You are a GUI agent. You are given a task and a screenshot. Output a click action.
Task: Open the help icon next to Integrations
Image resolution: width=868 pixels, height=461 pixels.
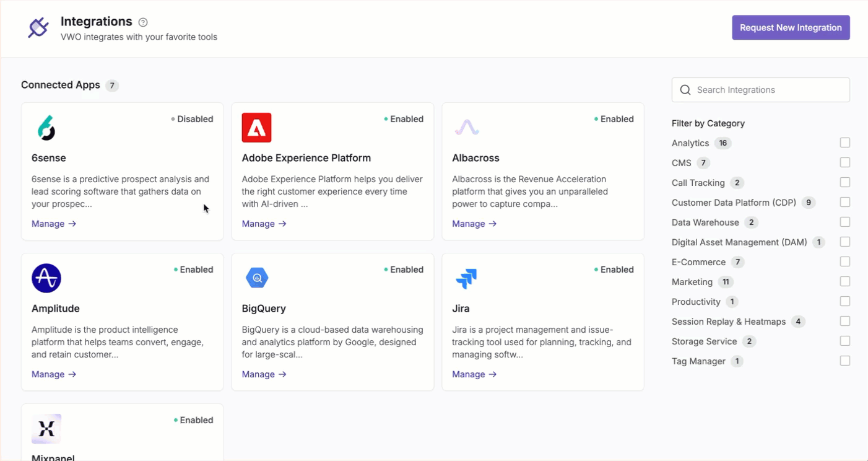143,22
